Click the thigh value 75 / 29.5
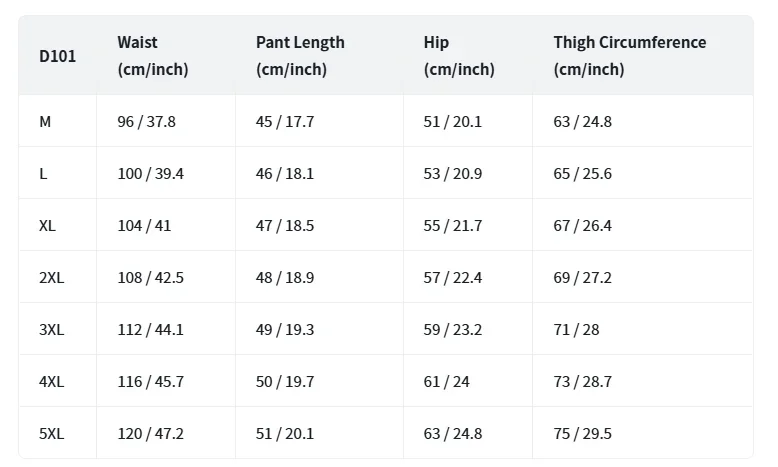Screen dimensions: 778x467 582,434
